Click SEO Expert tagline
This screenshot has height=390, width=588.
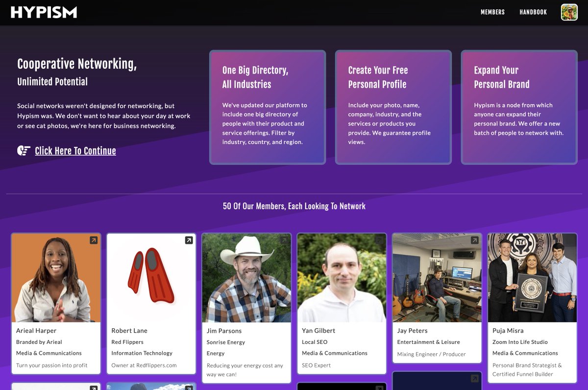pyautogui.click(x=317, y=365)
